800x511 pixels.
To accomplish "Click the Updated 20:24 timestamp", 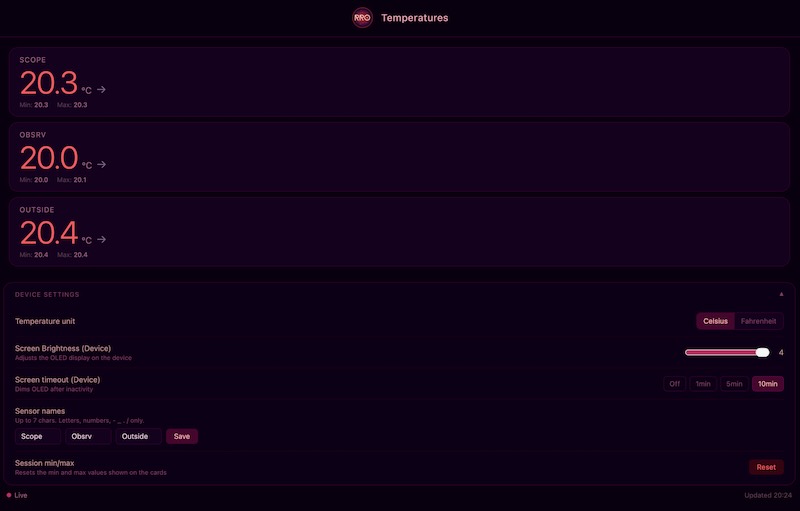I will click(768, 495).
